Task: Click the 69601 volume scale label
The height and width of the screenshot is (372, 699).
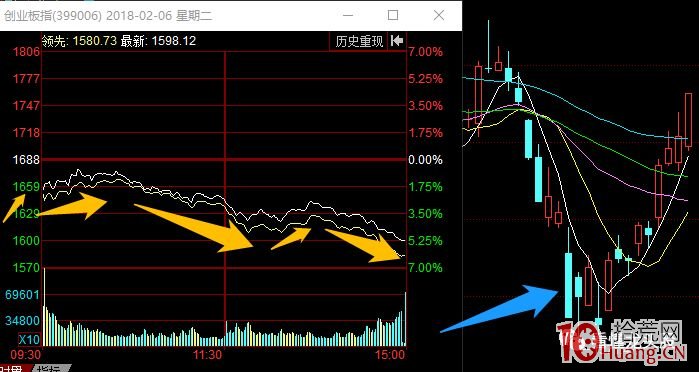Action: coord(22,295)
